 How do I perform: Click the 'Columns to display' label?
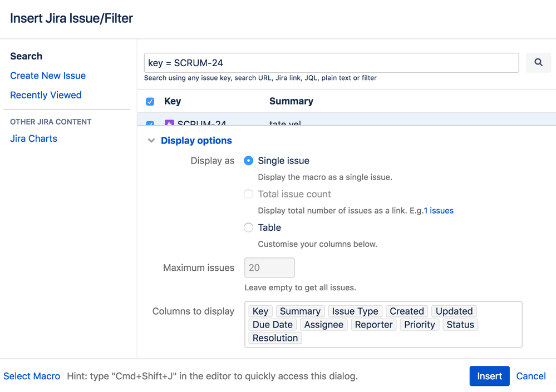pyautogui.click(x=193, y=311)
